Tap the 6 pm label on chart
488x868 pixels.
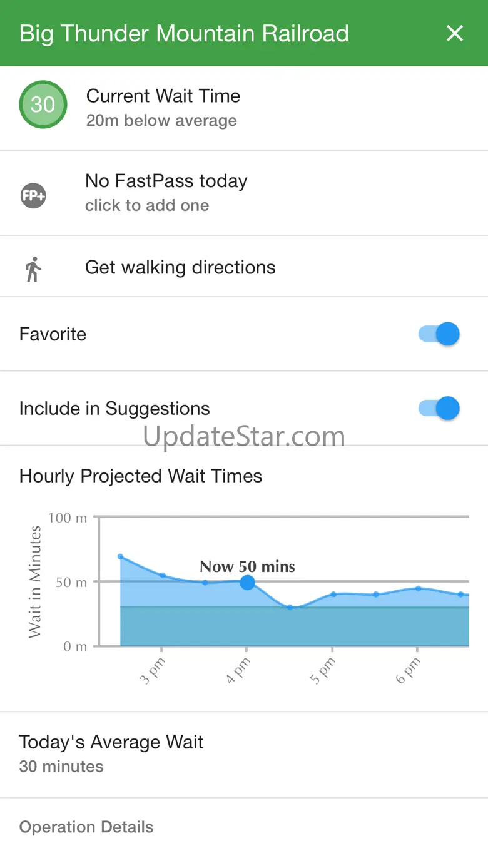click(409, 670)
